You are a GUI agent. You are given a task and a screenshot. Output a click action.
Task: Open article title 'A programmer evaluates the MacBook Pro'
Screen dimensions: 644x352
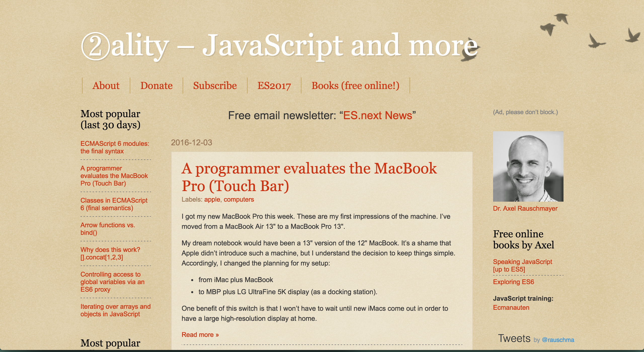pos(309,177)
